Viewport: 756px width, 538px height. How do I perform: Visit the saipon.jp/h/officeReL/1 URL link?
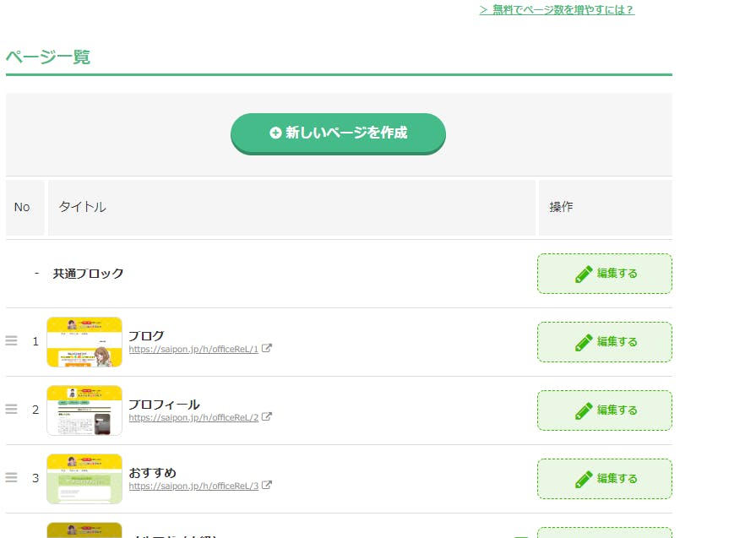193,349
